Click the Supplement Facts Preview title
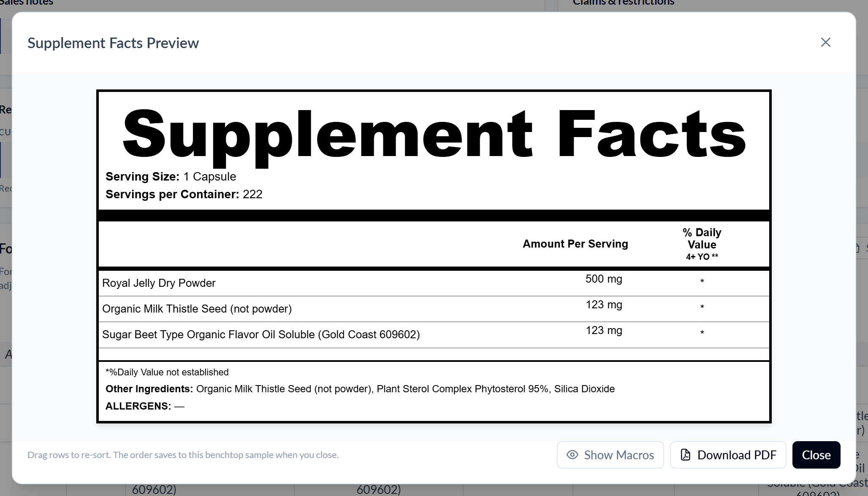The image size is (868, 496). click(x=113, y=43)
